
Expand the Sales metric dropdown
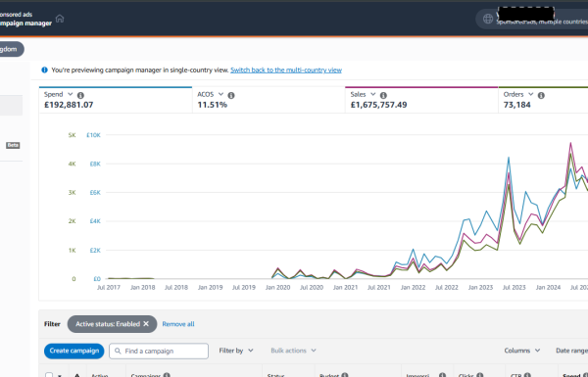tap(372, 94)
